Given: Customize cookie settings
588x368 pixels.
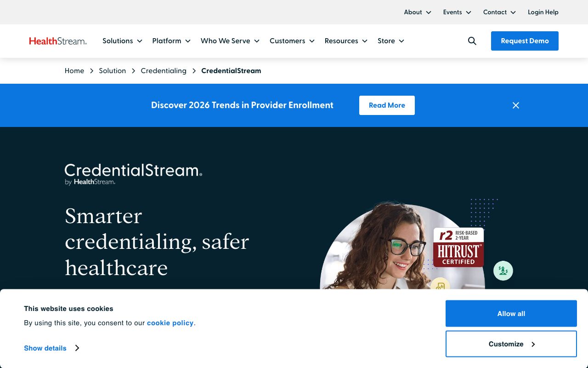Looking at the screenshot, I should click(511, 344).
